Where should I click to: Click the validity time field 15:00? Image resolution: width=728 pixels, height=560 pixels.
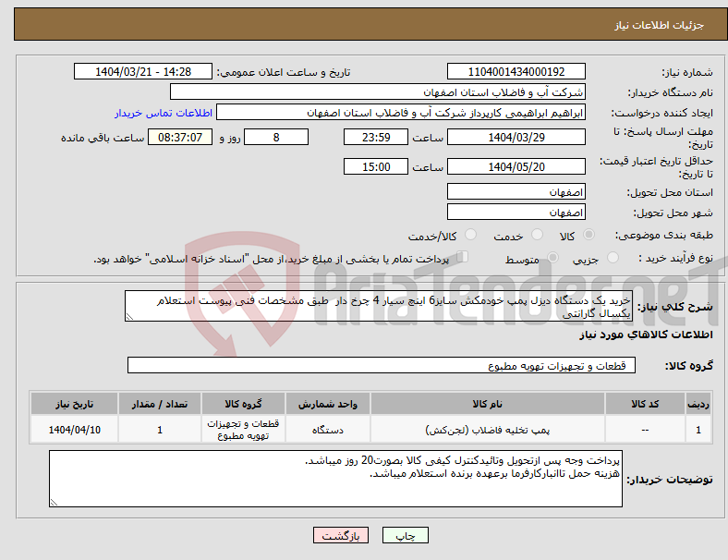click(x=376, y=166)
